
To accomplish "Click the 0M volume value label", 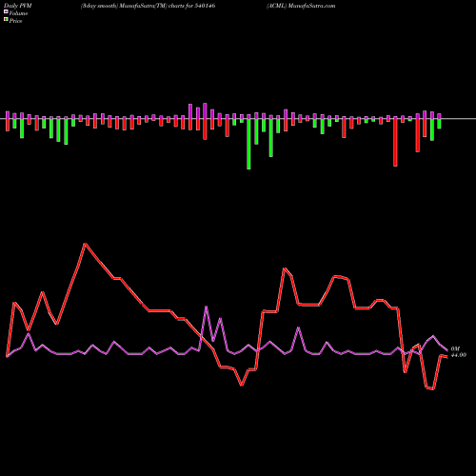I will (455, 349).
